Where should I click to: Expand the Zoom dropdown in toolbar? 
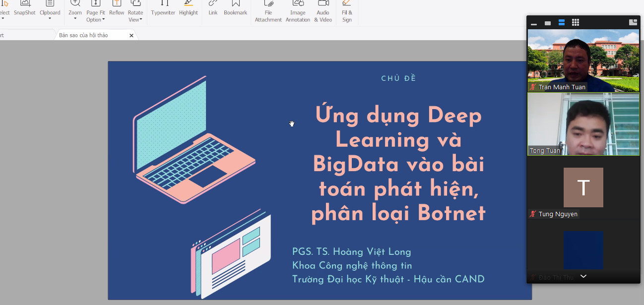pyautogui.click(x=75, y=18)
